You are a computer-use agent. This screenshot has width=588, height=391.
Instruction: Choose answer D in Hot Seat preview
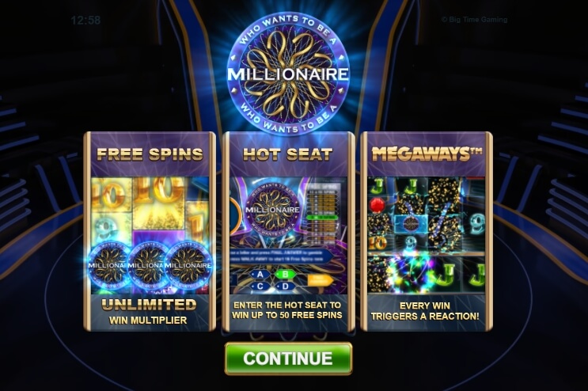click(285, 287)
